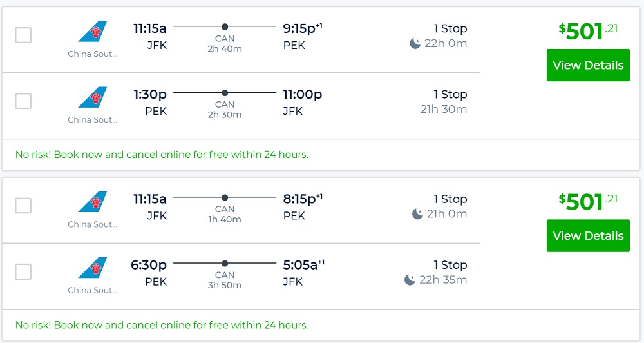Open View Details for first $501 itinerary
The image size is (644, 343).
(588, 65)
